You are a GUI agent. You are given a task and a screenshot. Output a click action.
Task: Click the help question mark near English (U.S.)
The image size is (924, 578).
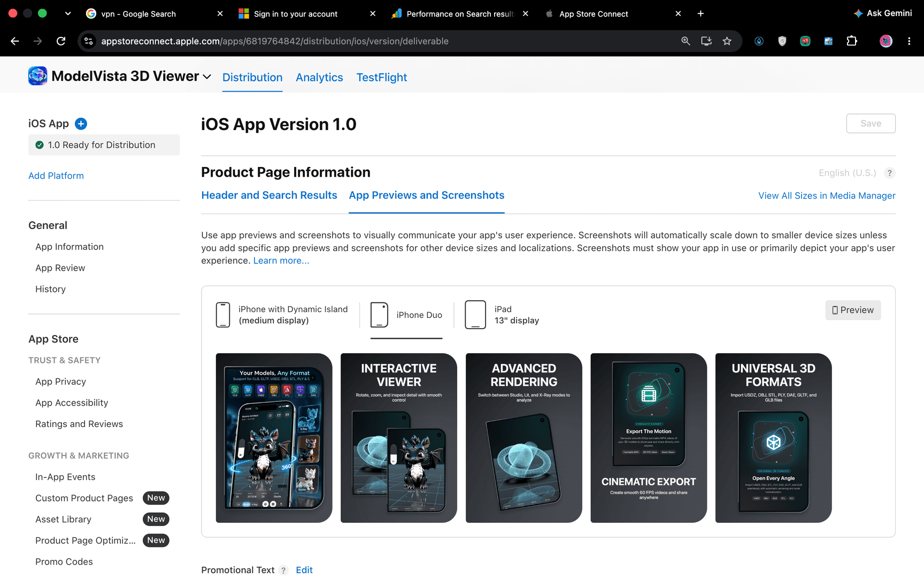(889, 173)
